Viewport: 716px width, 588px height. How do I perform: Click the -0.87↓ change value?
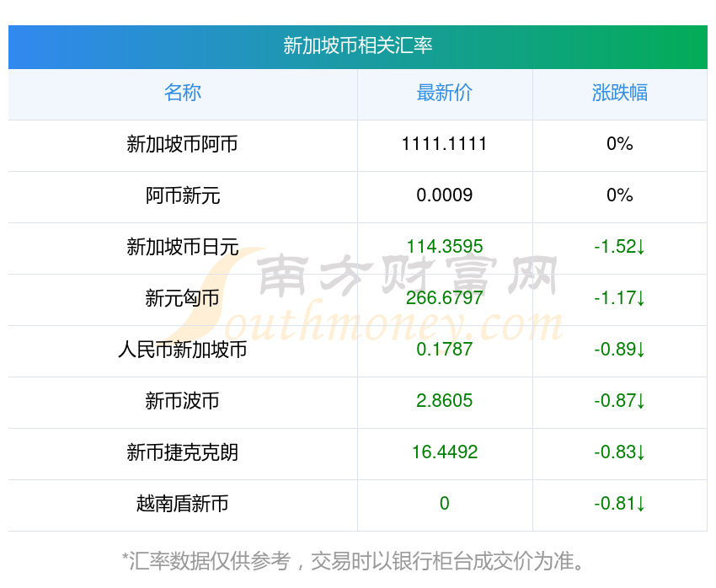point(620,401)
